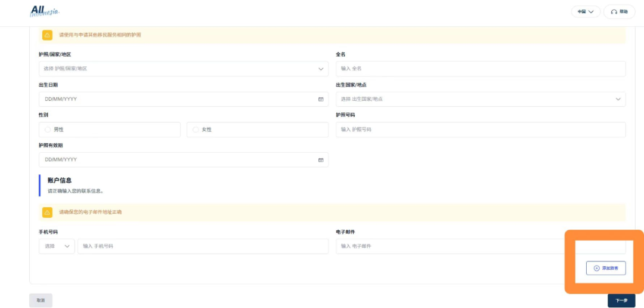The height and width of the screenshot is (308, 644).
Task: Open the birth date calendar icon
Action: coord(321,99)
